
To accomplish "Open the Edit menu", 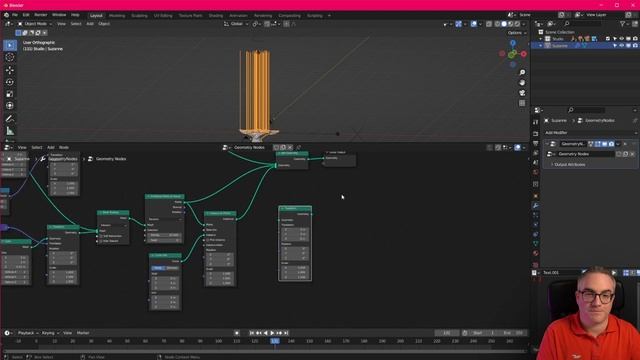I will click(26, 15).
